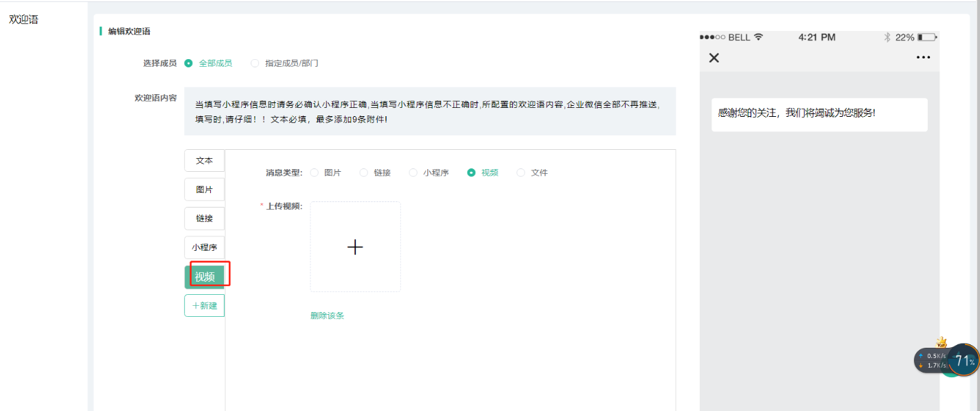980x411 pixels.
Task: Click the network speed floating widget
Action: (931, 361)
